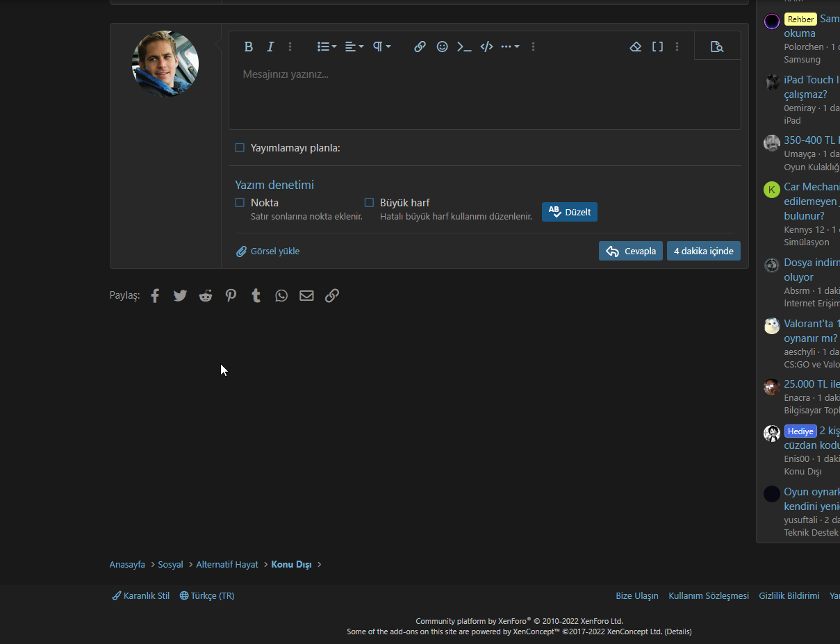Open the text alignment dropdown

[x=354, y=47]
